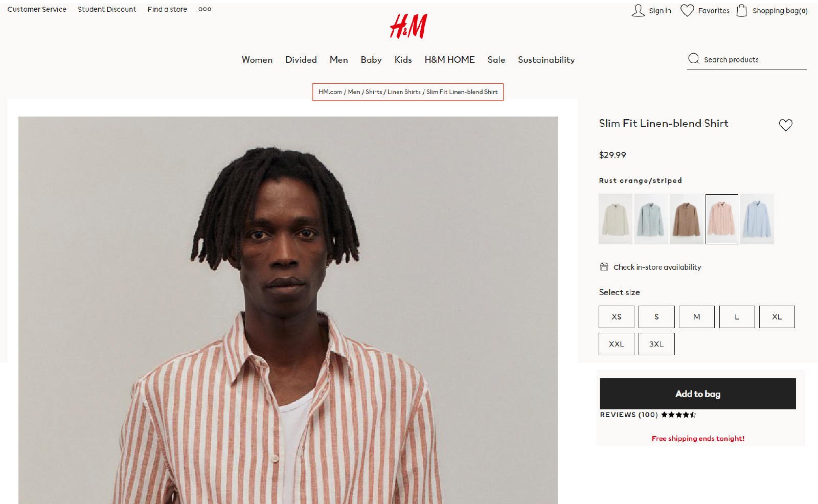
Task: Click Add to bag button
Action: pos(698,394)
